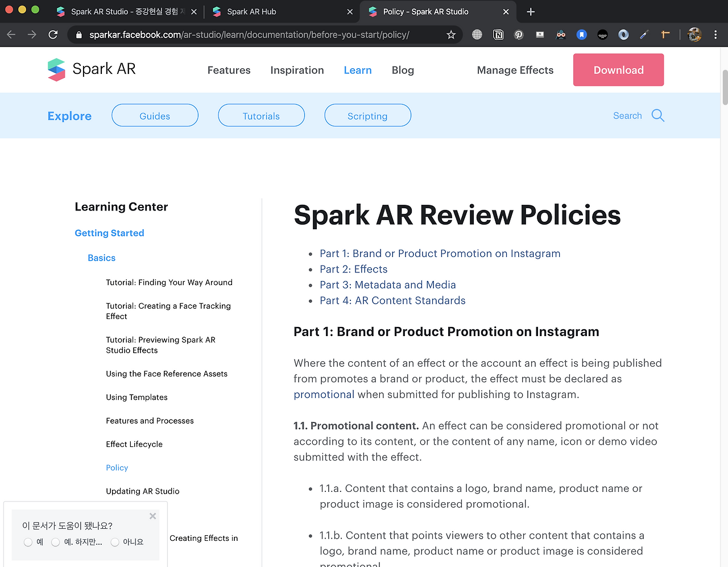This screenshot has width=728, height=567.
Task: Collapse the Basics subsection
Action: coord(101,258)
